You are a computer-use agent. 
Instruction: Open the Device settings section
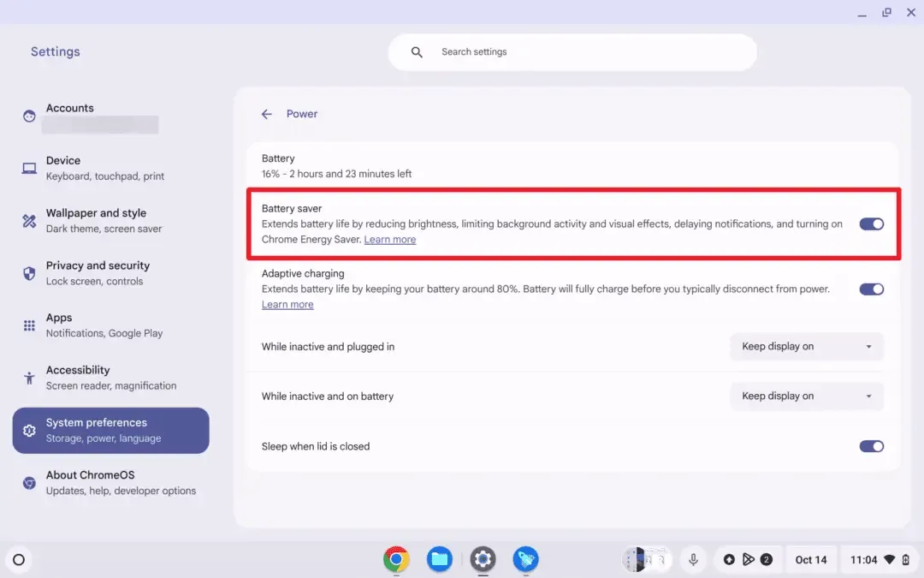pyautogui.click(x=110, y=168)
